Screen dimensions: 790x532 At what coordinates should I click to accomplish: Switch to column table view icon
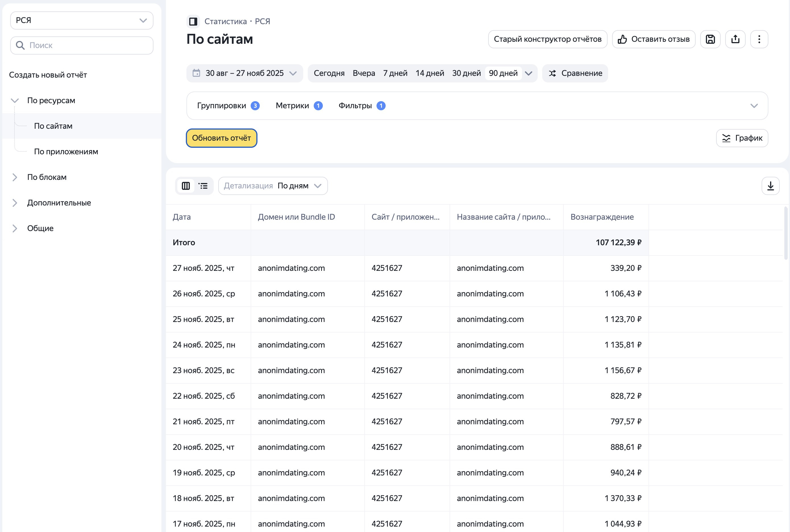(186, 186)
